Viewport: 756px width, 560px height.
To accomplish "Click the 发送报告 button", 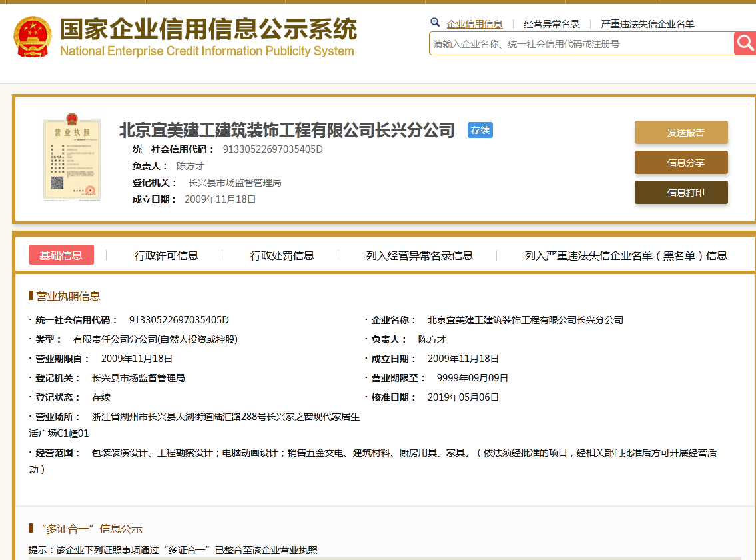I will point(681,132).
